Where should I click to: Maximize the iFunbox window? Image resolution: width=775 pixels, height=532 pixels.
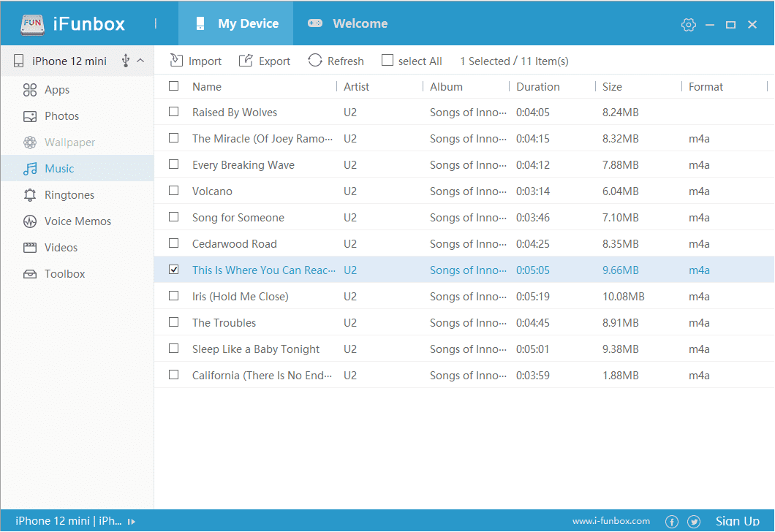tap(730, 25)
